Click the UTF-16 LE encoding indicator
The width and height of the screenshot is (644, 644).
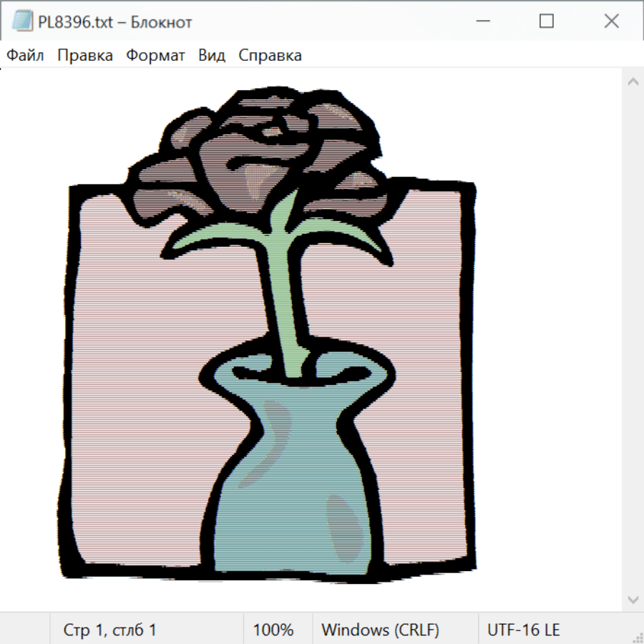523,630
